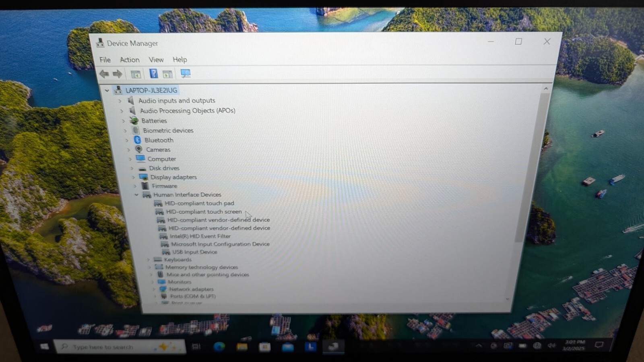Screen dimensions: 644x362
Task: Select Memory technology devices
Action: (x=202, y=267)
